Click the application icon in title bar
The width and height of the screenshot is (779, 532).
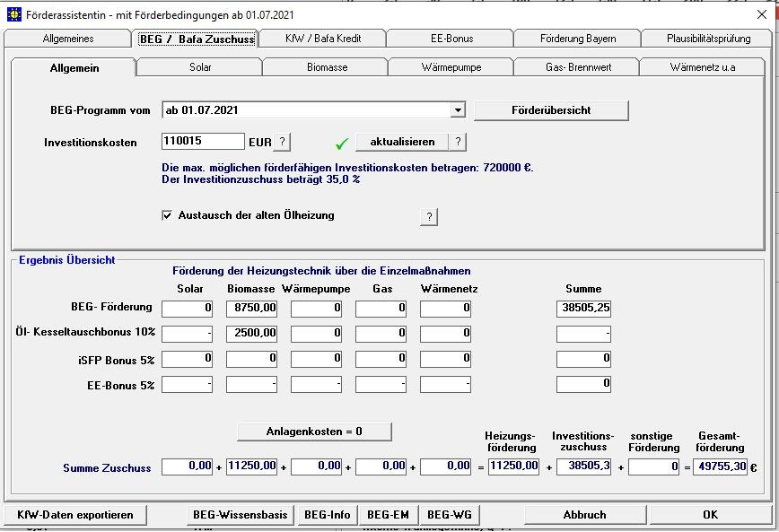coord(14,15)
